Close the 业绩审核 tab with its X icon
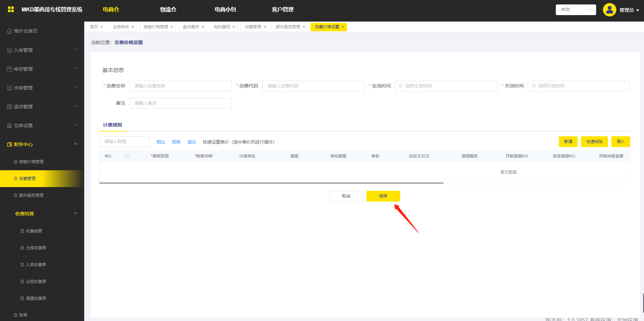Image resolution: width=644 pixels, height=321 pixels. pyautogui.click(x=133, y=27)
